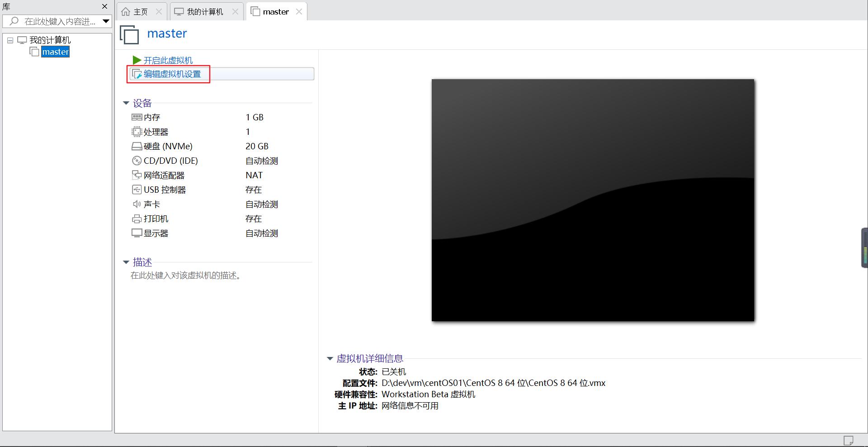Collapse the 描述 description section

(x=127, y=262)
